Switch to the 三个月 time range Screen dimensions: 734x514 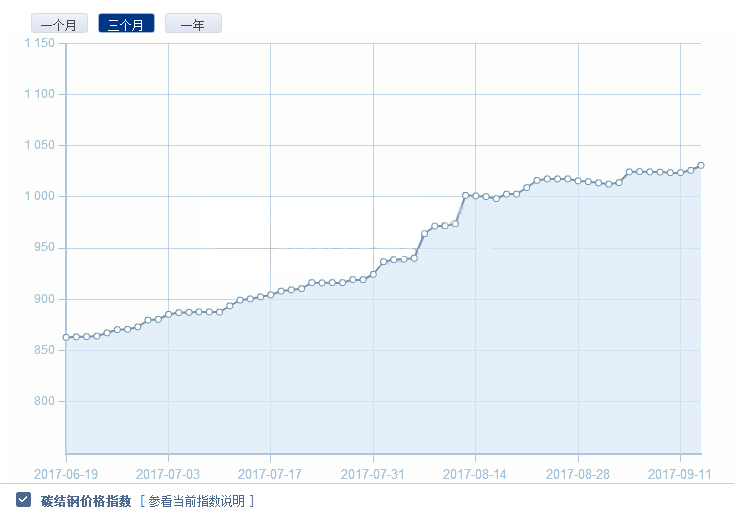[x=126, y=24]
